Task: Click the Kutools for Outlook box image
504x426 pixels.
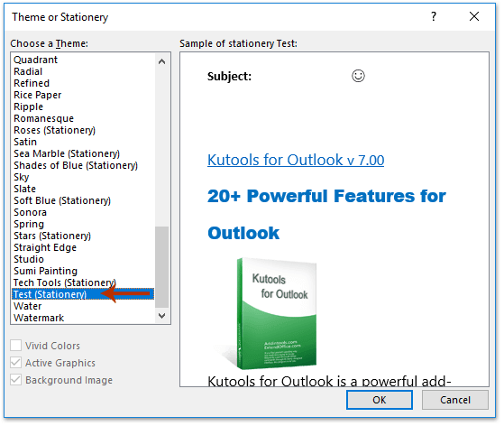Action: click(272, 313)
